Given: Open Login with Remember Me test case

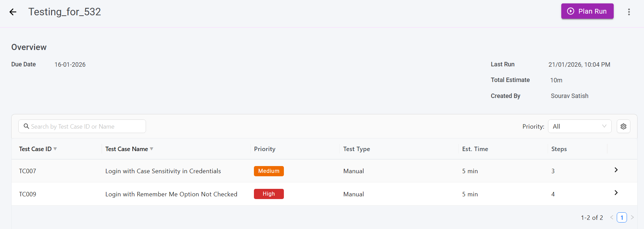Looking at the screenshot, I should point(171,194).
